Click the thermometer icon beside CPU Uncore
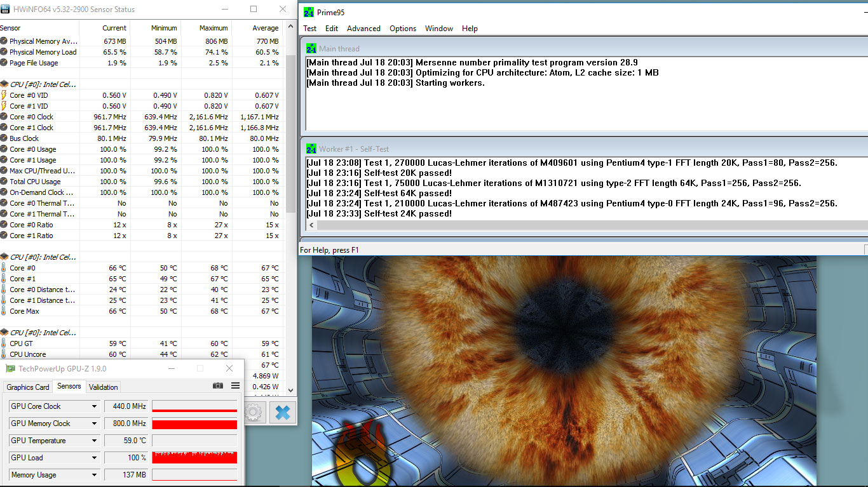The image size is (868, 487). [x=4, y=354]
